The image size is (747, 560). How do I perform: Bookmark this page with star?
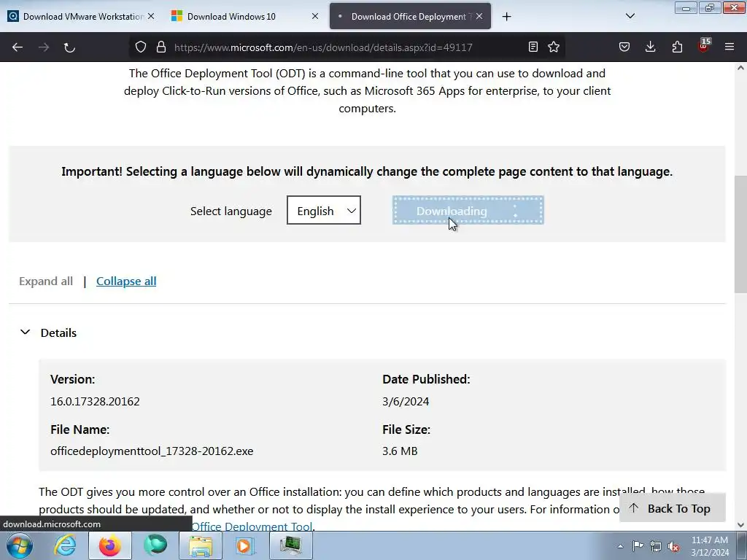tap(554, 47)
